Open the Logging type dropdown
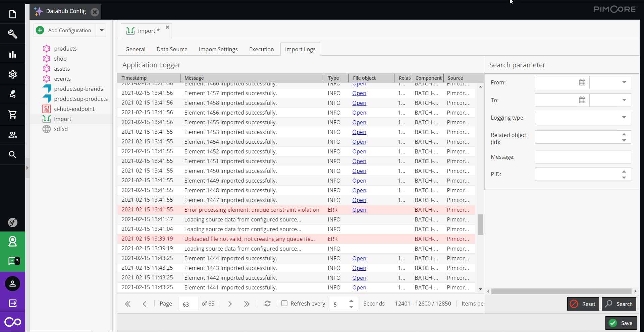 [624, 118]
